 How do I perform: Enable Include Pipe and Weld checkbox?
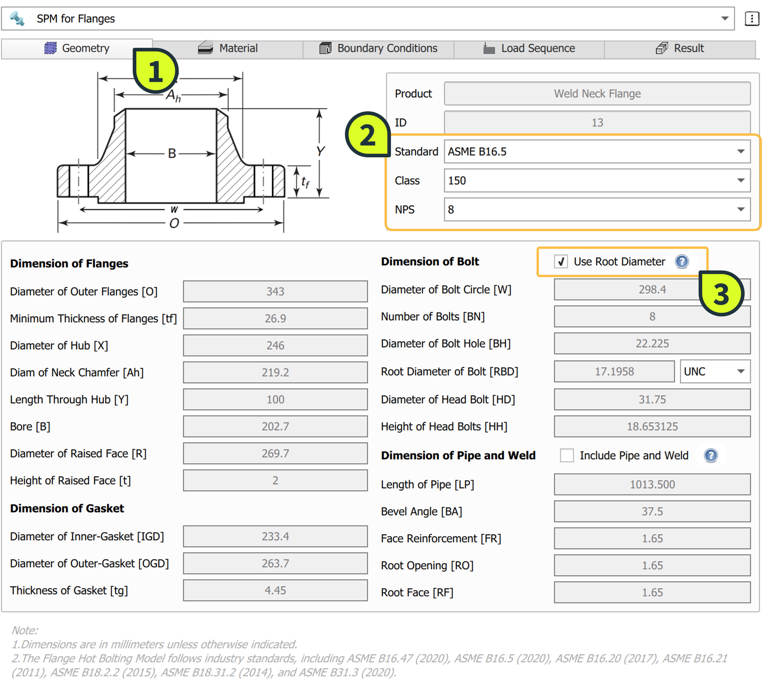coord(566,455)
